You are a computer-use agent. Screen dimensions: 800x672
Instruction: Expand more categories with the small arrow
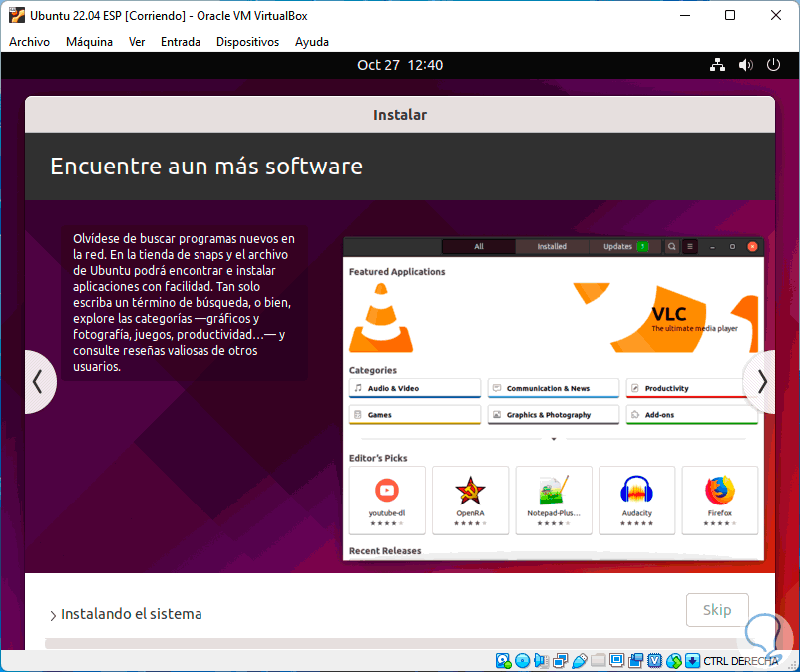553,439
